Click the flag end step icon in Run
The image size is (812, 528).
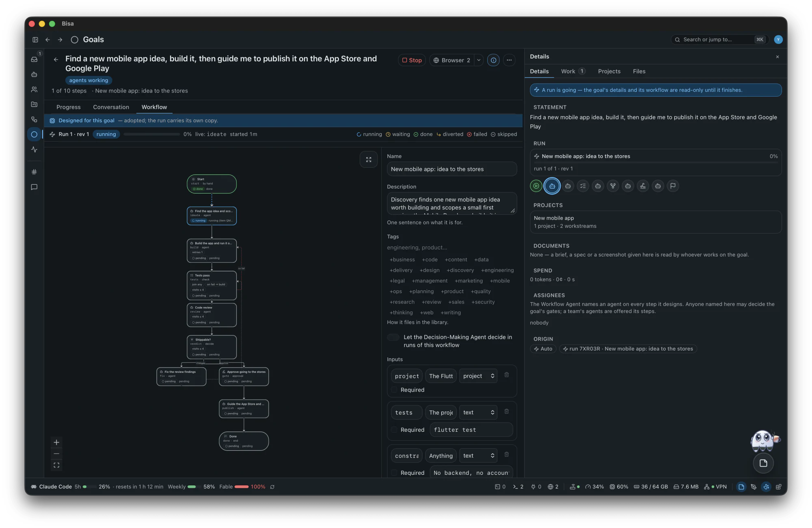(673, 186)
